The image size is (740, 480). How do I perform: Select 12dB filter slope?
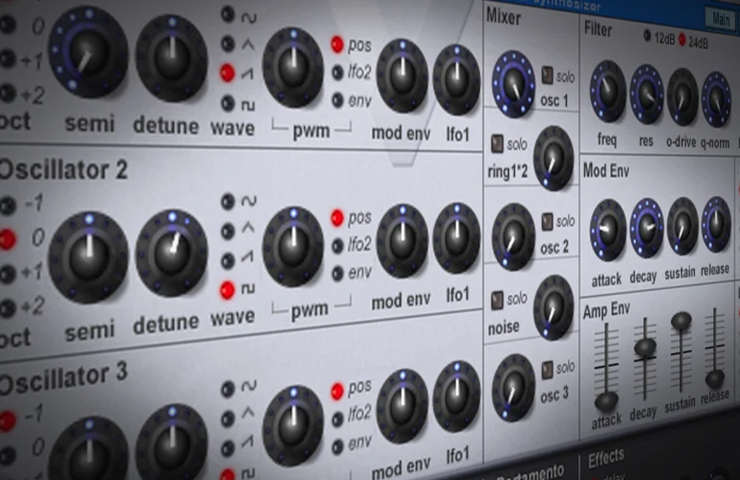(x=648, y=36)
